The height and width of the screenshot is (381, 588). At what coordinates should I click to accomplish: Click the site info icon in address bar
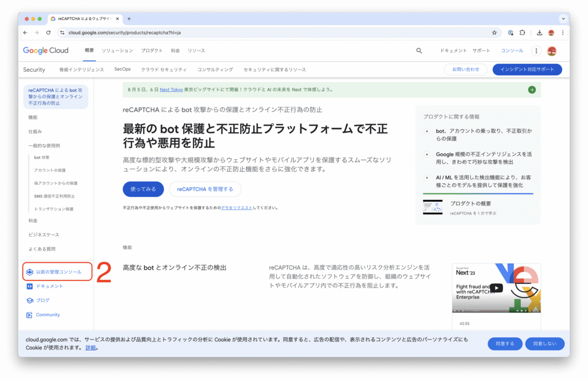(x=62, y=33)
